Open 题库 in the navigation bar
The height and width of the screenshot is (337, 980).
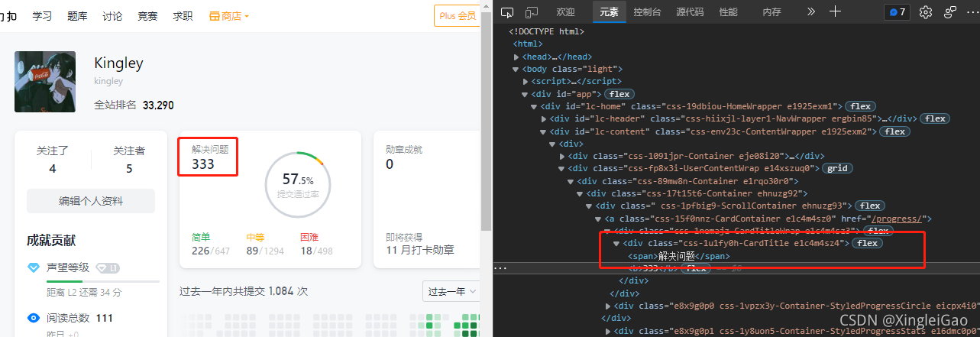click(x=77, y=16)
